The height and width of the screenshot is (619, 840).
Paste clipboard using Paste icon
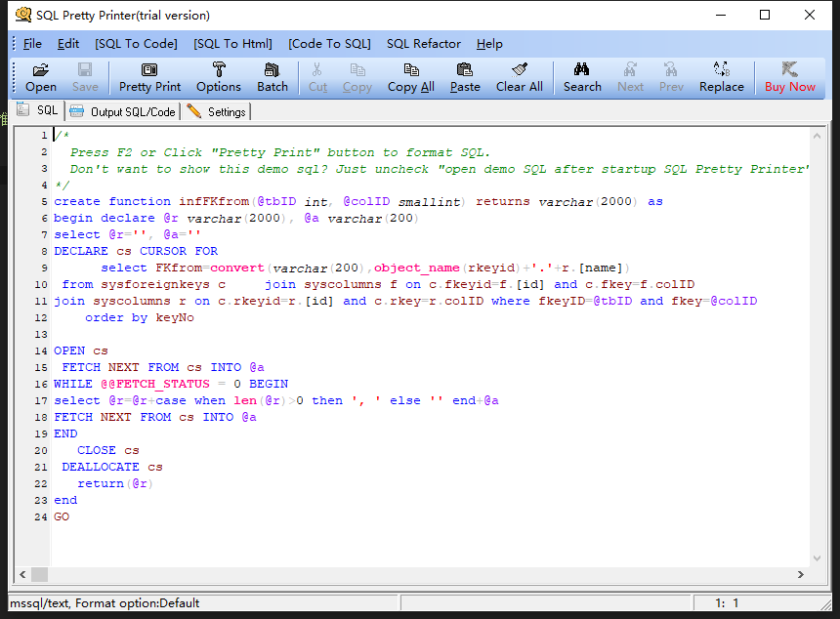(x=465, y=78)
